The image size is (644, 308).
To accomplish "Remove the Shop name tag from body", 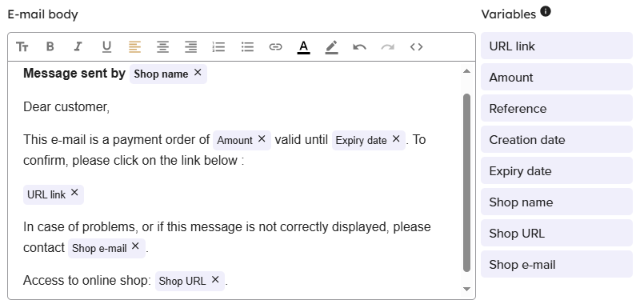I will [198, 72].
